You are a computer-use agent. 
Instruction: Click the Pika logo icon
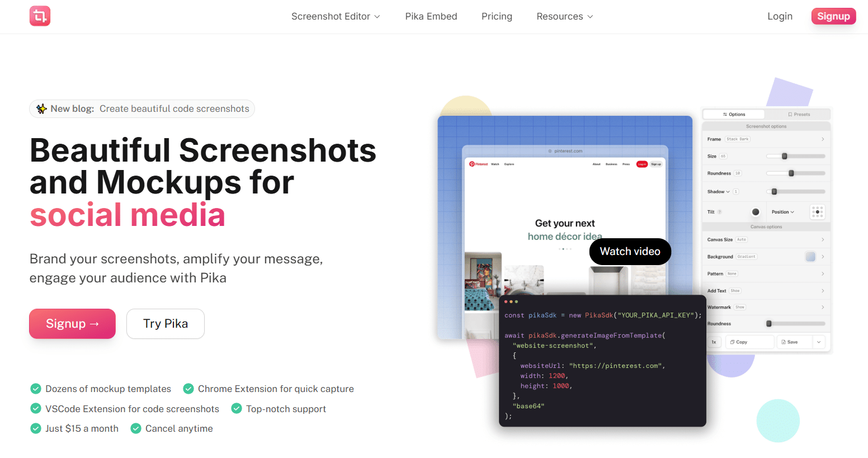coord(40,16)
